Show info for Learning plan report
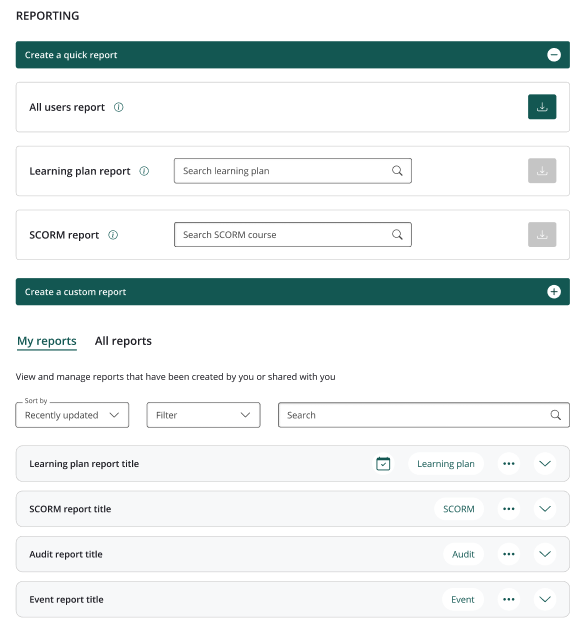584x628 pixels. [144, 171]
